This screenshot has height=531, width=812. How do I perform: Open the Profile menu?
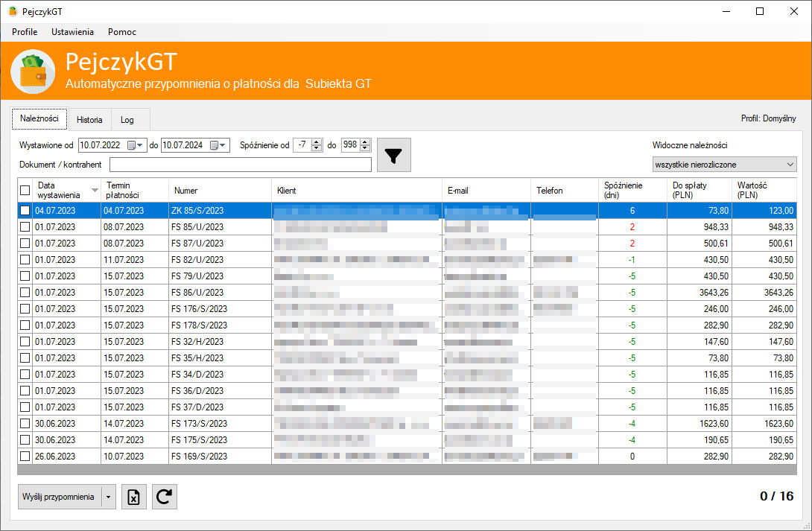point(25,32)
